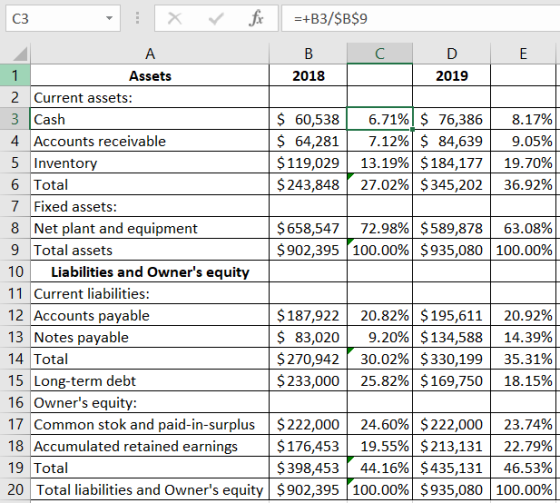560x503 pixels.
Task: Click cash value $ 60,538
Action: click(308, 119)
